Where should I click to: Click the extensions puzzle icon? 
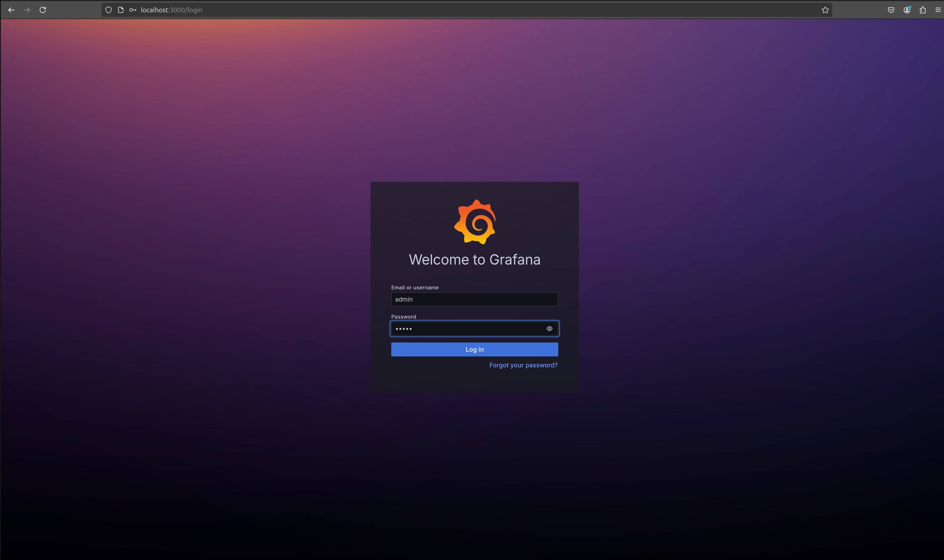922,10
